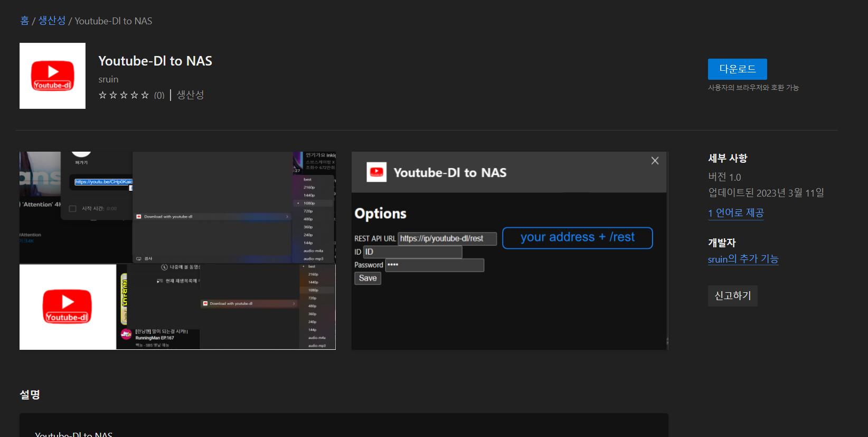868x437 pixels.
Task: Click the ID input field
Action: [x=412, y=252]
